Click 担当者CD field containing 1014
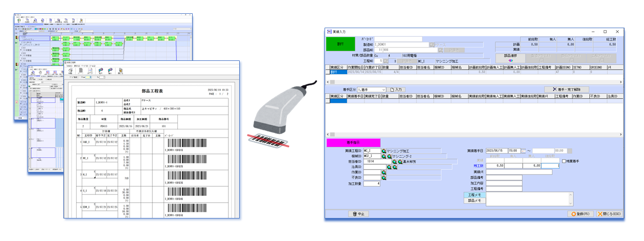Viewport: 644px width, 241px height. (x=377, y=162)
